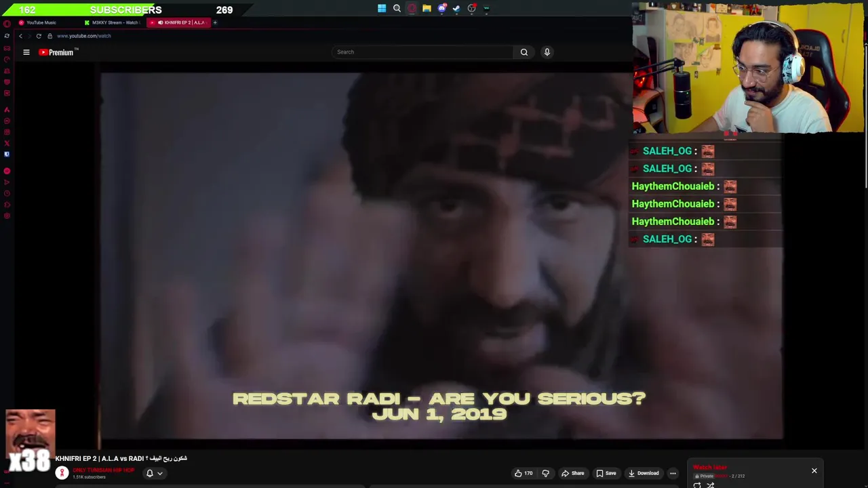Click the Share button
This screenshot has width=868, height=488.
pyautogui.click(x=572, y=473)
